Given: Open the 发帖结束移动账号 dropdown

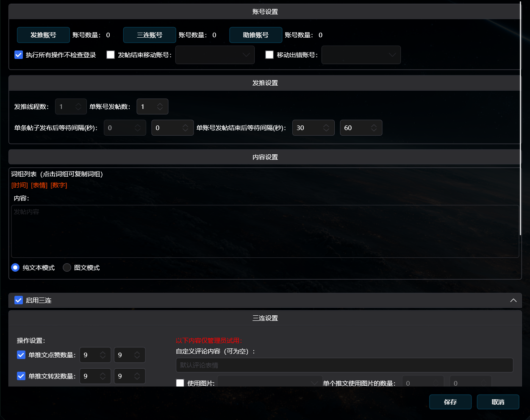Looking at the screenshot, I should (215, 55).
